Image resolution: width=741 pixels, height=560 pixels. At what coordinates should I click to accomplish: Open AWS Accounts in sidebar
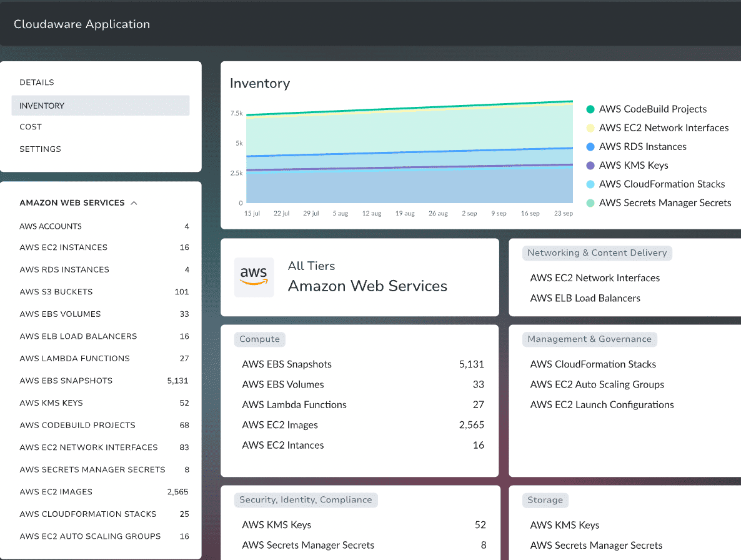(x=51, y=226)
